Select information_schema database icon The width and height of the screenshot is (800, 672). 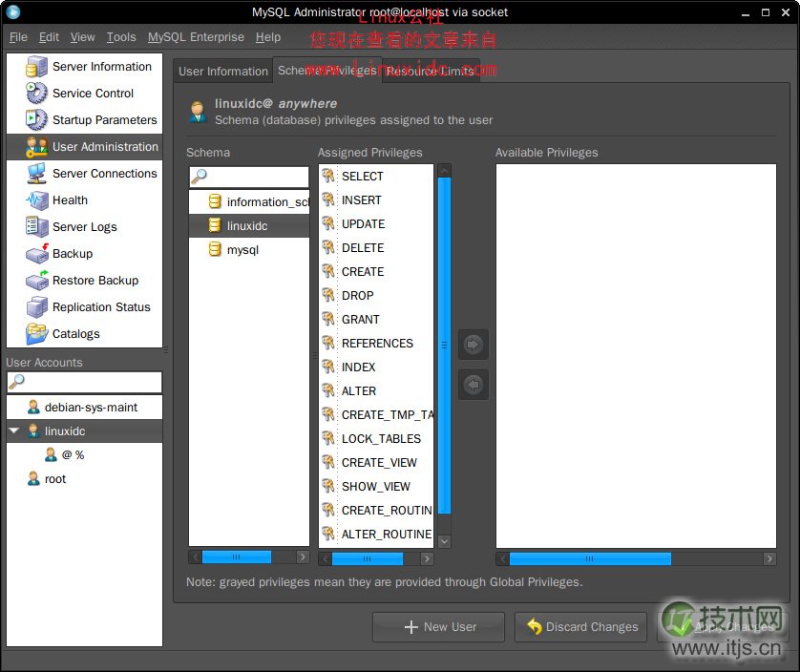click(215, 201)
